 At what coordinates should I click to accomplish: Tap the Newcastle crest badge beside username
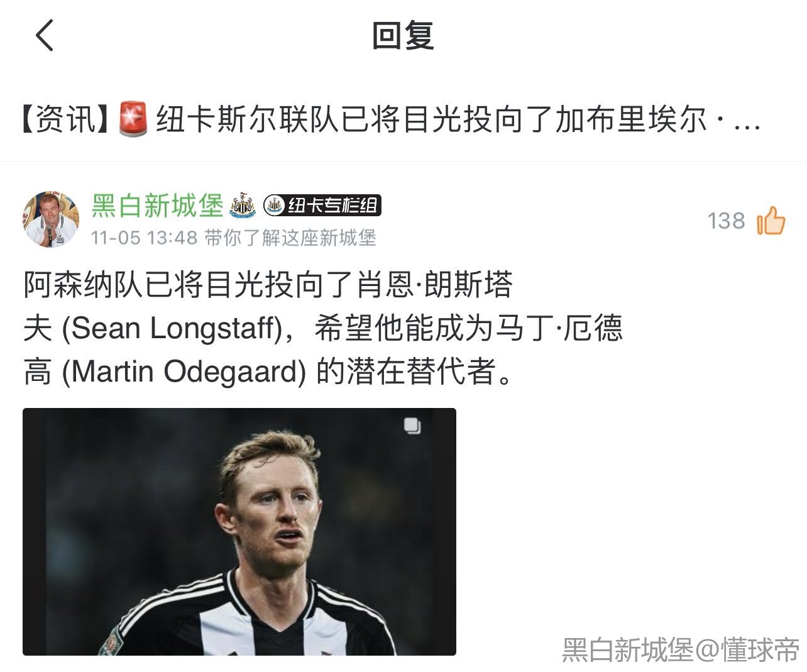[243, 206]
